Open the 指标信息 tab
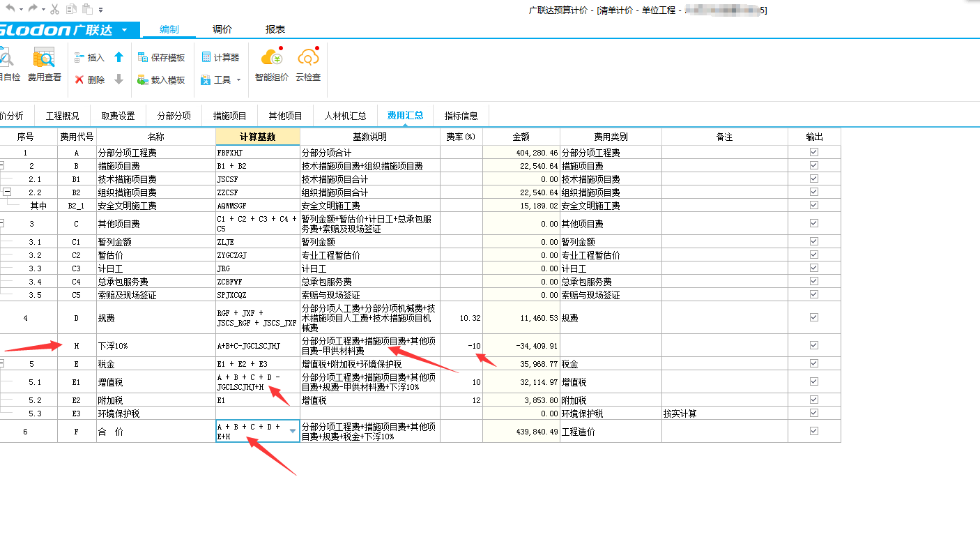The height and width of the screenshot is (546, 980). (461, 116)
